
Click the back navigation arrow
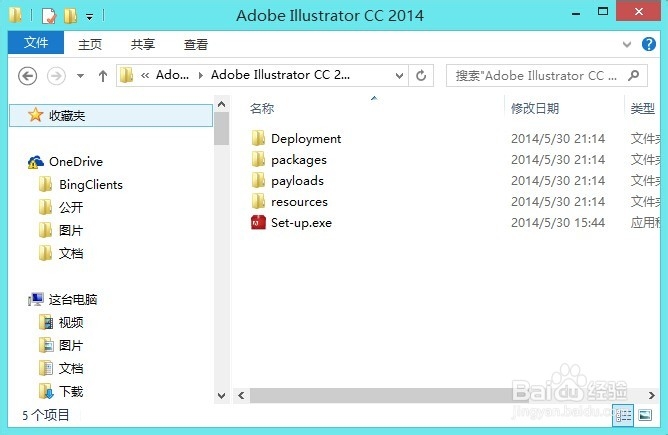tap(28, 76)
